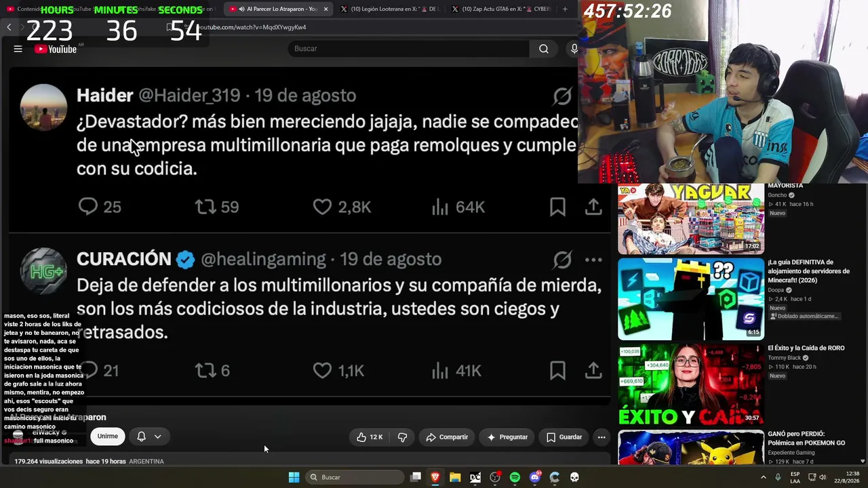Open File Explorer from the taskbar
The width and height of the screenshot is (868, 488).
click(x=455, y=477)
